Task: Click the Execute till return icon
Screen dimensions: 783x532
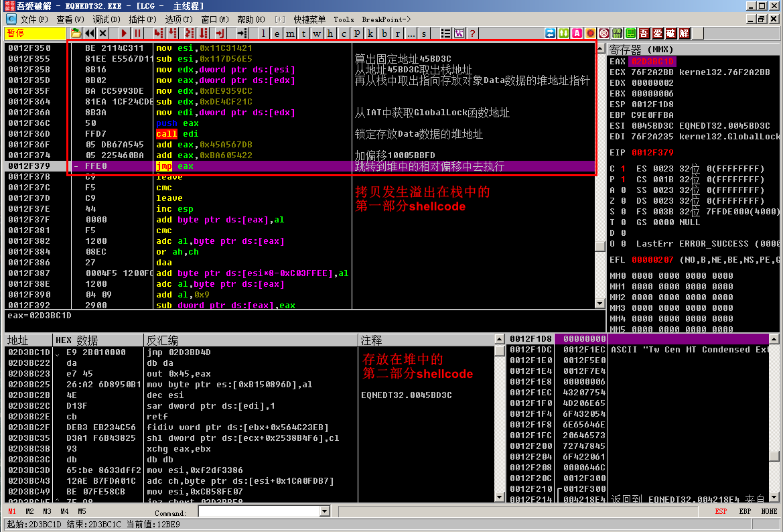Action: point(220,34)
